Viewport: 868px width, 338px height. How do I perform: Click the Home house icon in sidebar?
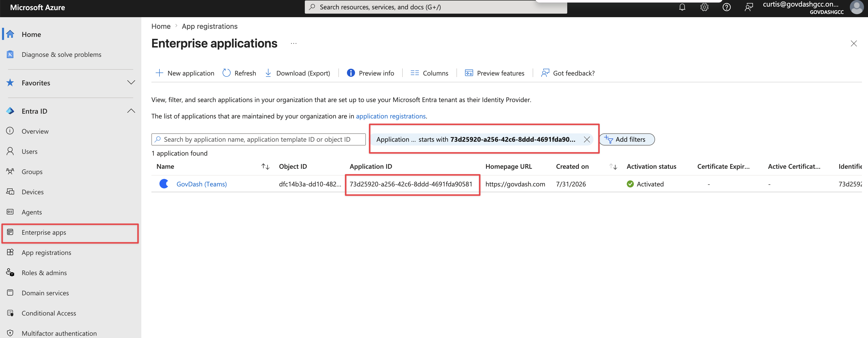pyautogui.click(x=10, y=34)
